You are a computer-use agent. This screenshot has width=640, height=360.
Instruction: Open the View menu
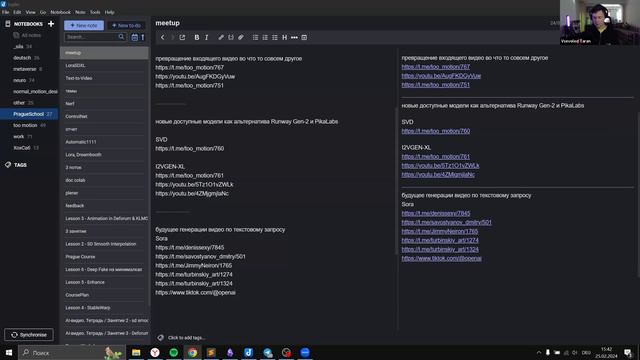[x=31, y=12]
